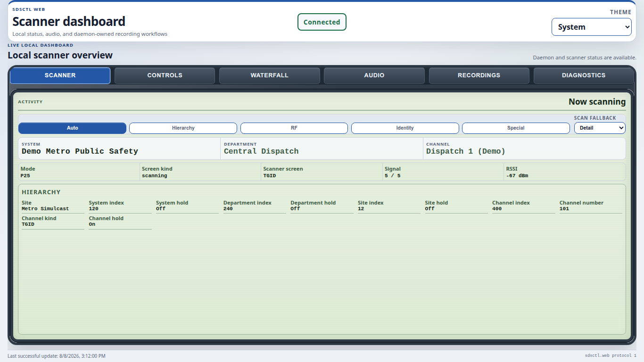Click the Channel index value 400
This screenshot has height=362, width=644.
[497, 209]
